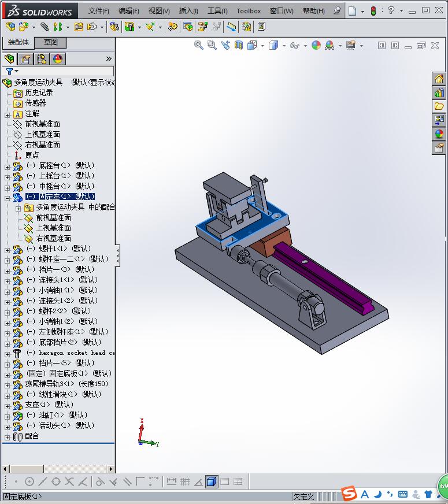448x504 pixels.
Task: Collapse the feature manager panel splitter handle
Action: 117,255
